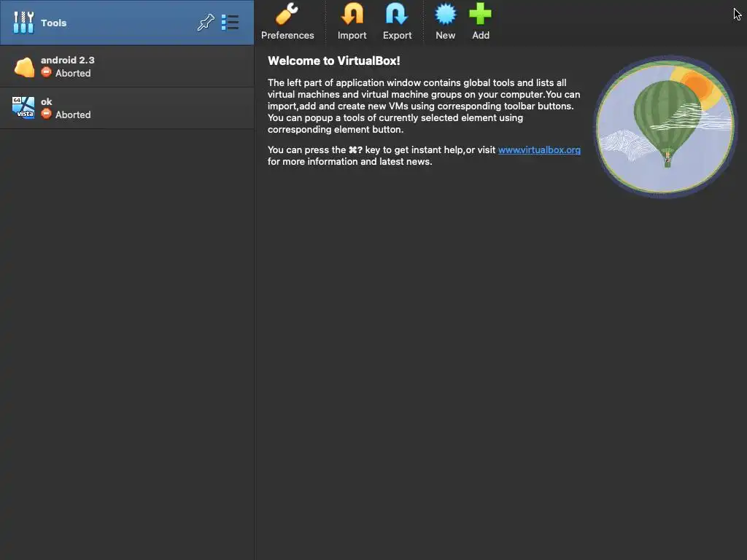Select the ok virtual machine

127,108
